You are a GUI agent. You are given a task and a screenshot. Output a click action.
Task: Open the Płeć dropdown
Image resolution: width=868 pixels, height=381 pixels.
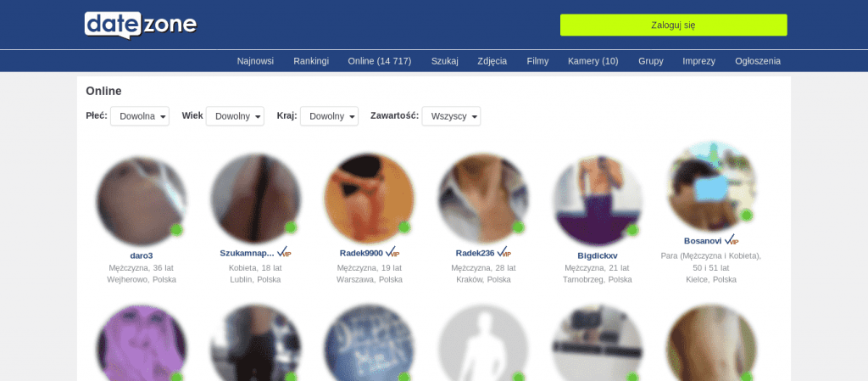[140, 116]
